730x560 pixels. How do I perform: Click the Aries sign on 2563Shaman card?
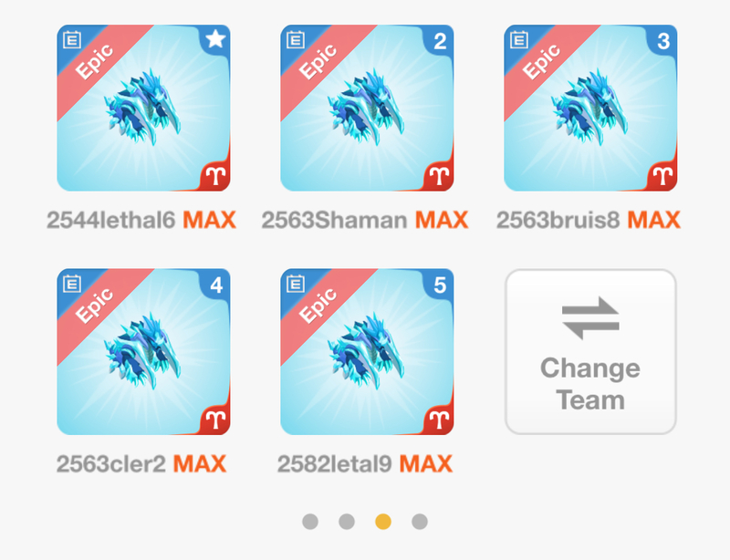439,176
